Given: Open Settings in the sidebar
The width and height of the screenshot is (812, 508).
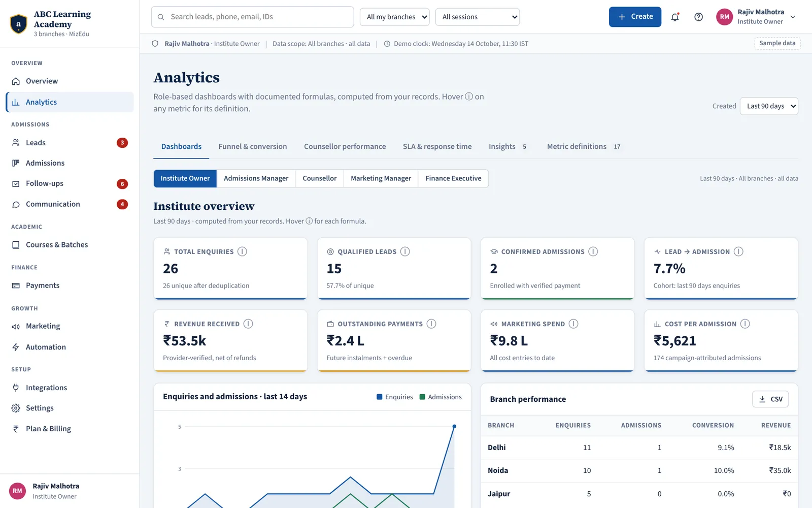Looking at the screenshot, I should tap(70, 408).
